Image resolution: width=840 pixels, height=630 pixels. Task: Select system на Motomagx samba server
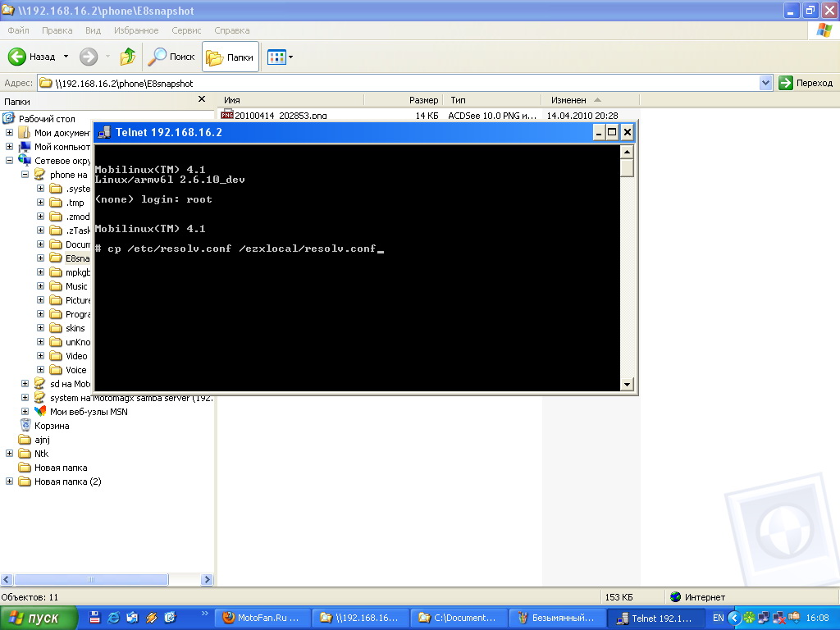(130, 398)
